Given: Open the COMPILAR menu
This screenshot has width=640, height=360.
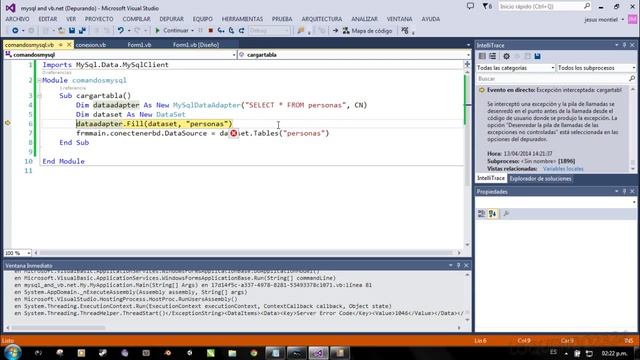Looking at the screenshot, I should coord(136,19).
